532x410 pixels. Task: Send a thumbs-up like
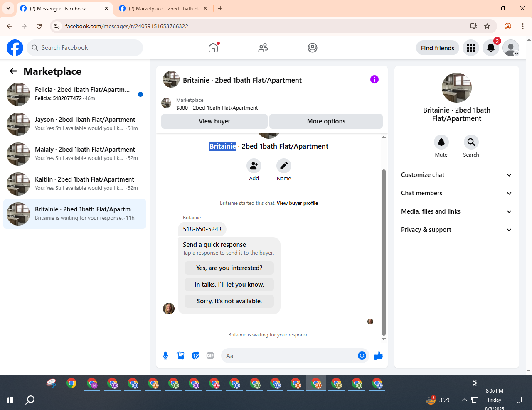pyautogui.click(x=379, y=356)
